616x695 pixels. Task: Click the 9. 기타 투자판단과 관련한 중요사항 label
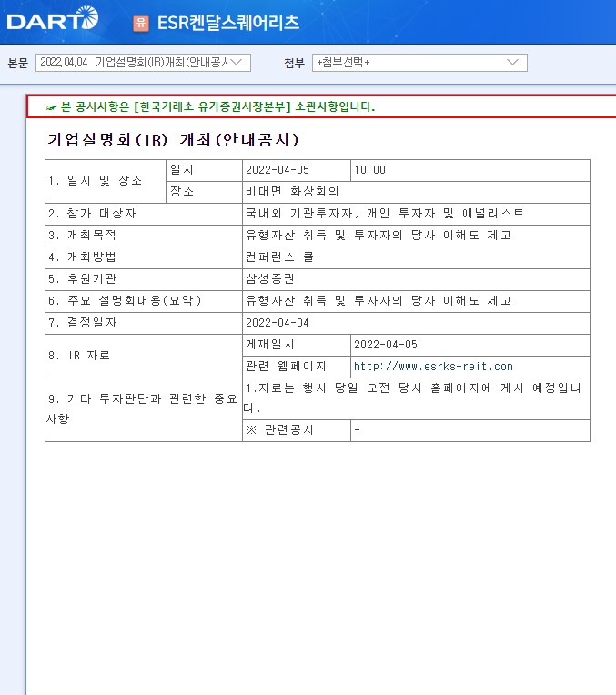[x=144, y=409]
